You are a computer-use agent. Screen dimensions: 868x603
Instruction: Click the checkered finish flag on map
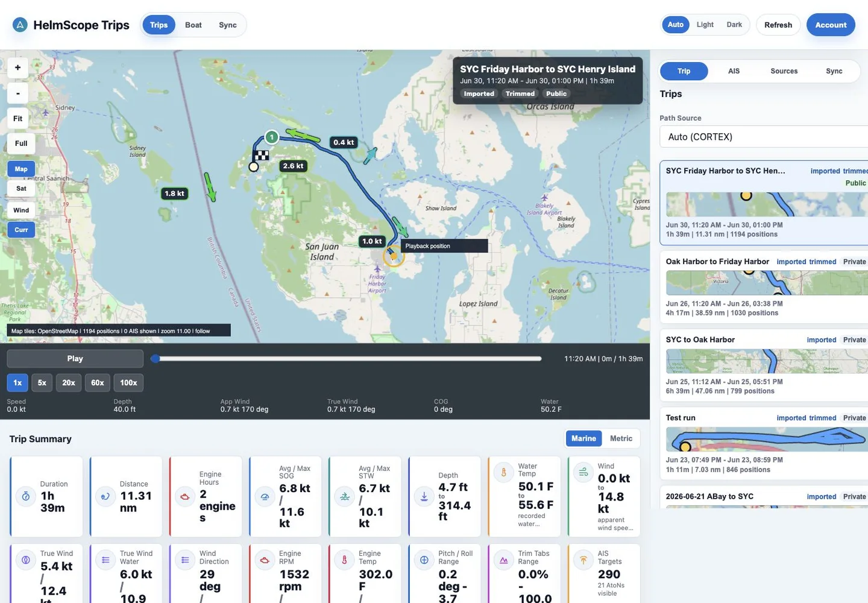261,156
